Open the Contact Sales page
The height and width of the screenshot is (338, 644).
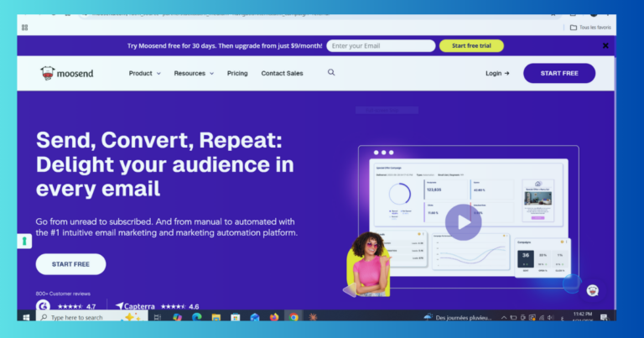point(282,73)
